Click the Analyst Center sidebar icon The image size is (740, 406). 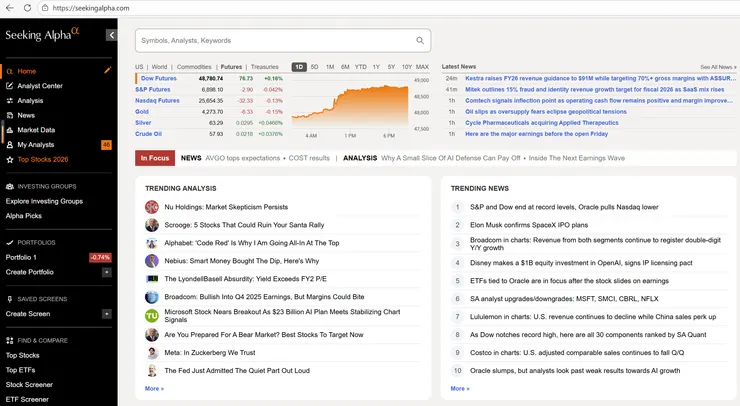click(x=9, y=86)
